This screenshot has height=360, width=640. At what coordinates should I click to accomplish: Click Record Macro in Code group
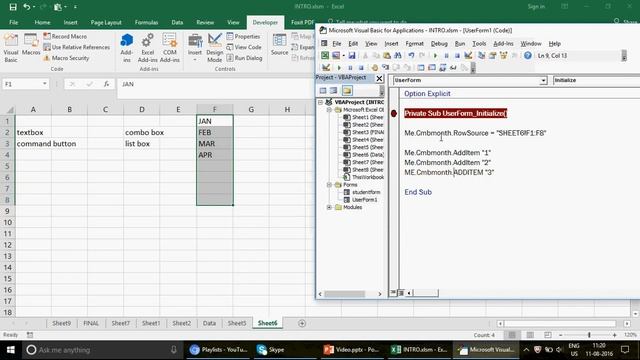(x=65, y=36)
